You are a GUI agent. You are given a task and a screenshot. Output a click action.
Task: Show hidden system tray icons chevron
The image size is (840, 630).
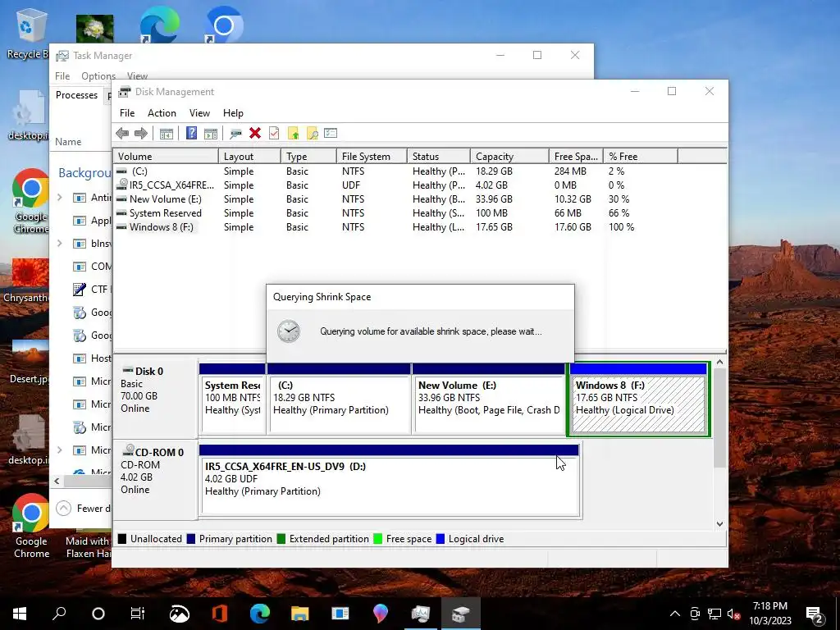click(675, 614)
